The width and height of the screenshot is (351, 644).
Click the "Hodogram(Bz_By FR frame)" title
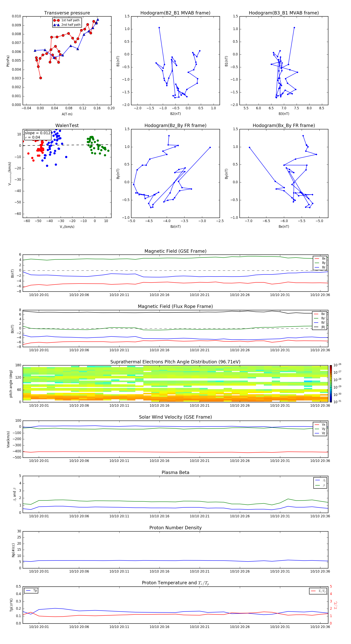coord(175,125)
